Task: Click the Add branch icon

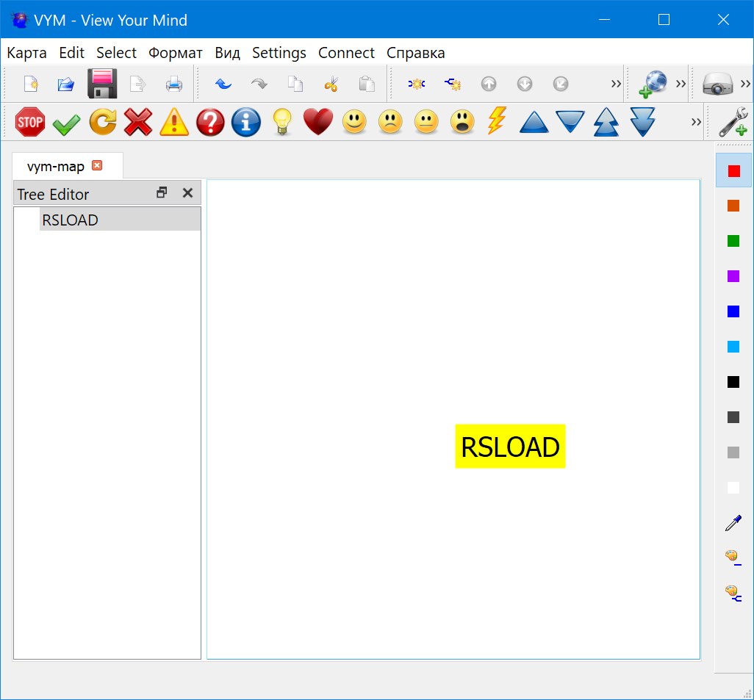Action: point(417,84)
